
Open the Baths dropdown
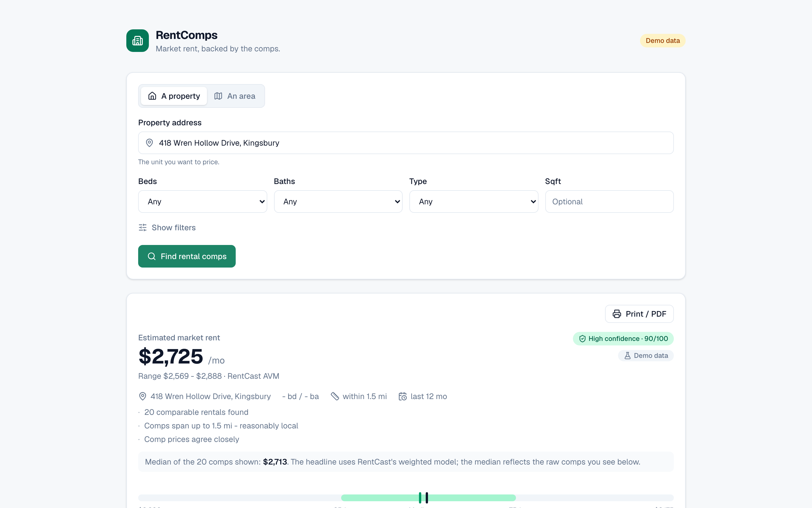click(338, 202)
